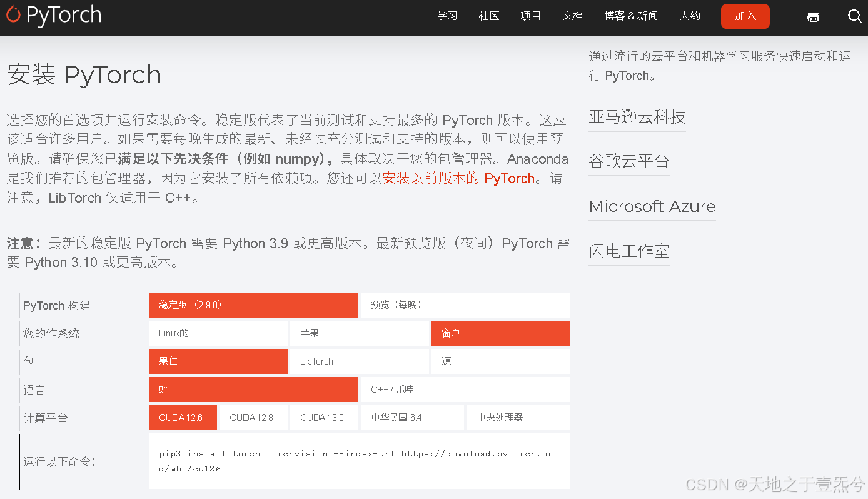The width and height of the screenshot is (868, 499).
Task: Select the 中央处理器 compute platform
Action: tap(518, 418)
